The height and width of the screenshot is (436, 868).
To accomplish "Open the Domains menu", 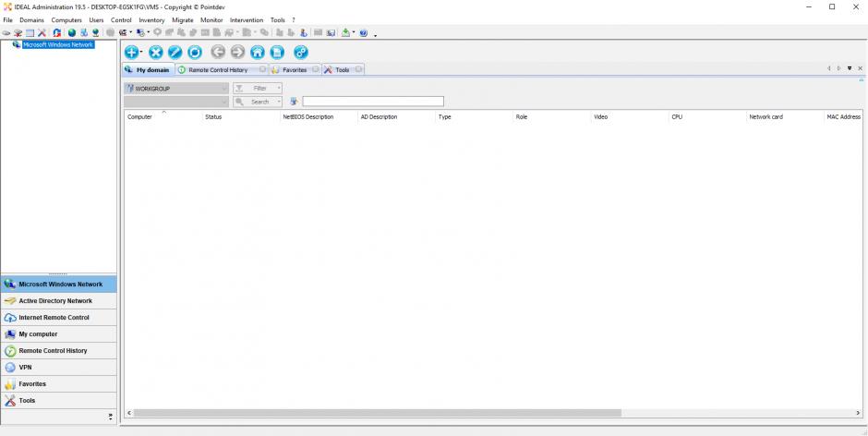I will tap(31, 20).
